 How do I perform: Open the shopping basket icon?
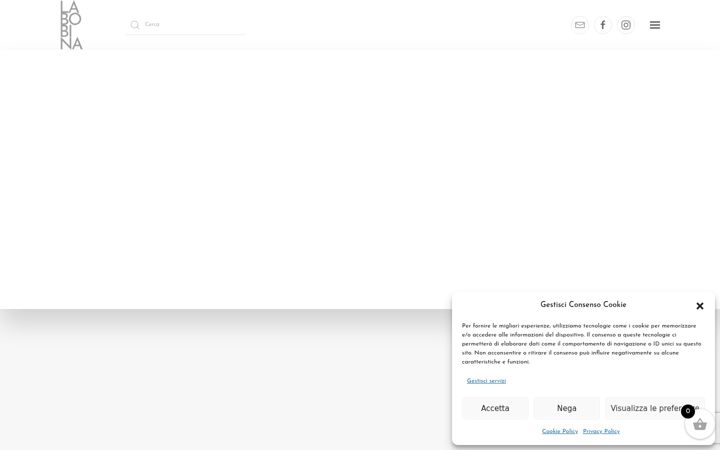click(700, 425)
